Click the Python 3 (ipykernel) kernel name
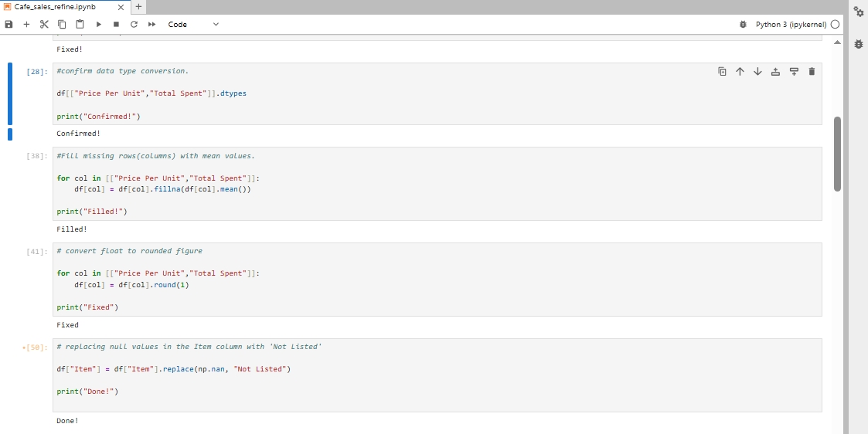 (x=791, y=25)
